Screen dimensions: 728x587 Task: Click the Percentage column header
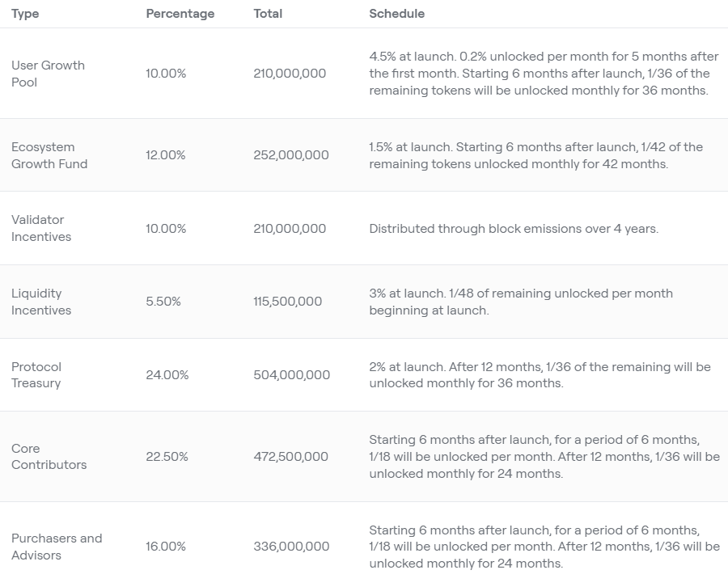pyautogui.click(x=180, y=14)
